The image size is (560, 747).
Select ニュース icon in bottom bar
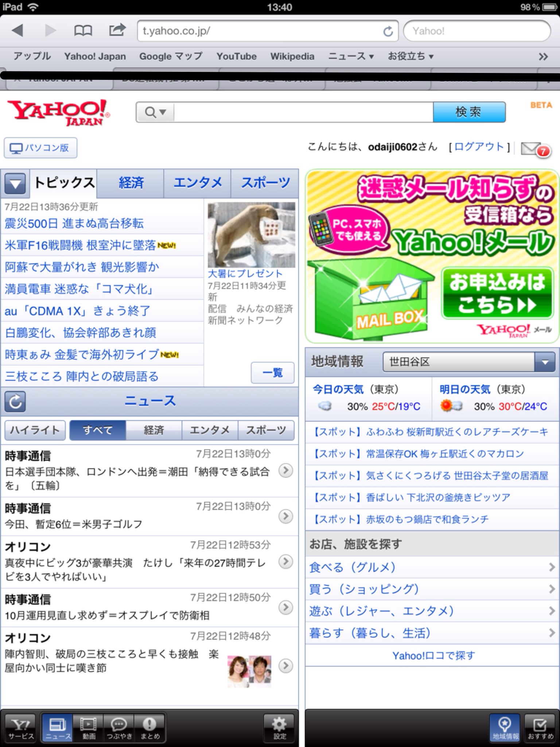click(x=58, y=728)
